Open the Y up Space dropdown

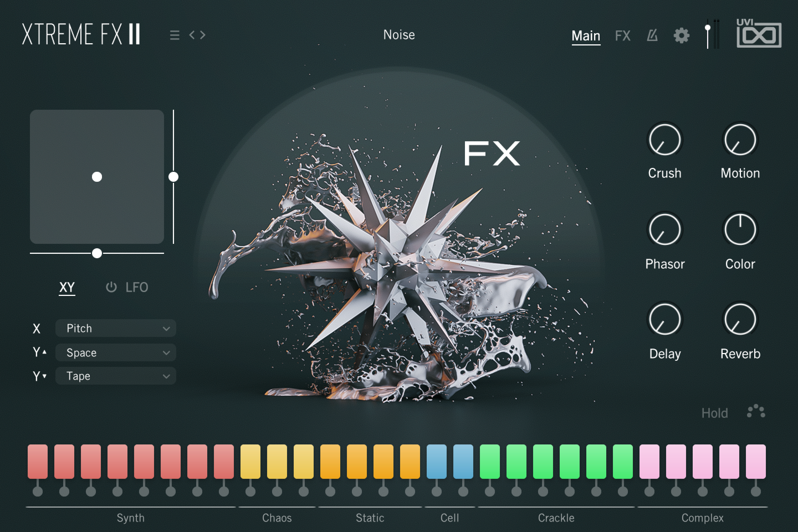click(116, 352)
